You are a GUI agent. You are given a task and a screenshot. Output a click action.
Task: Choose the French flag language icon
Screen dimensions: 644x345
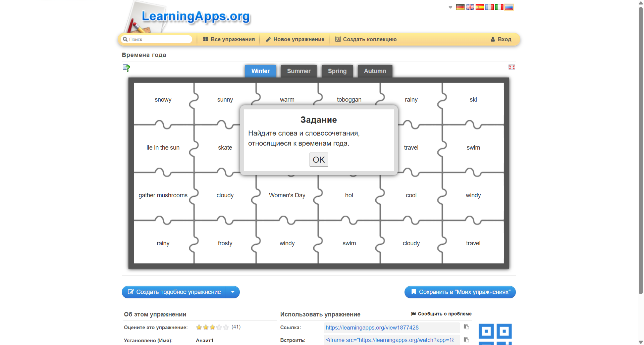(x=489, y=7)
